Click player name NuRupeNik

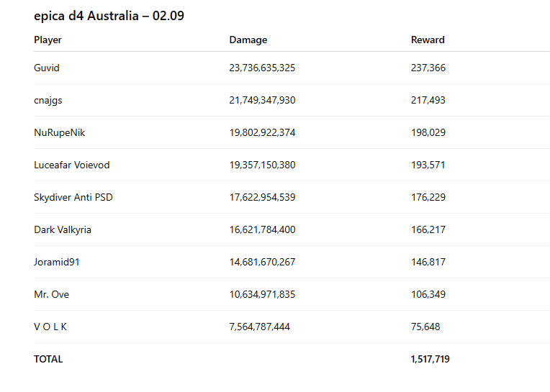[60, 133]
